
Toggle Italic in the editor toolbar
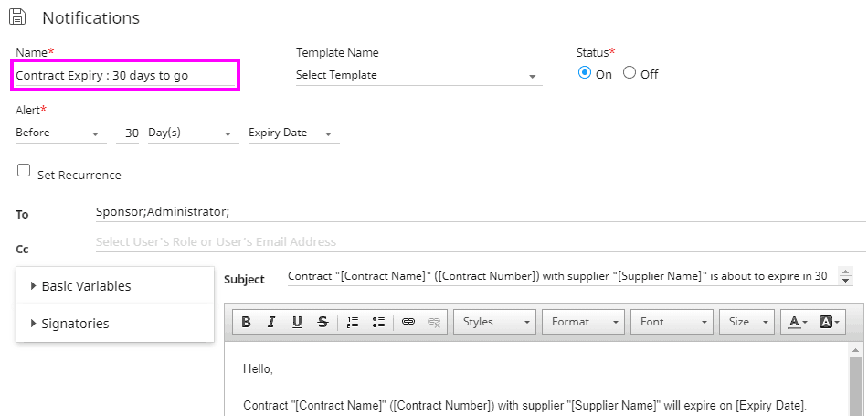[x=271, y=322]
